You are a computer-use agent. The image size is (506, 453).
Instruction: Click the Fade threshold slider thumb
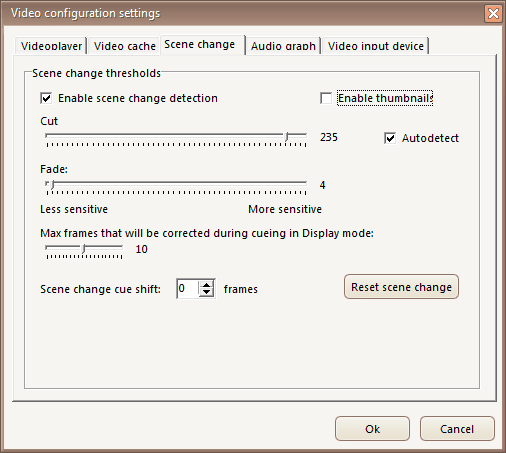point(52,185)
